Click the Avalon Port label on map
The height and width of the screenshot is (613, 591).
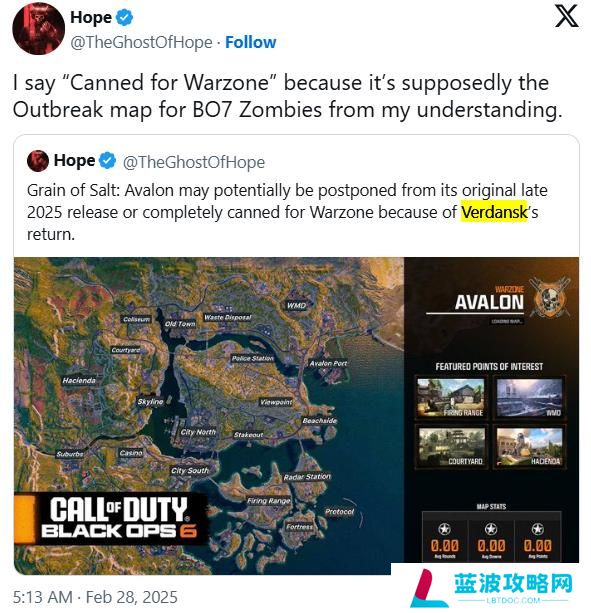click(328, 363)
